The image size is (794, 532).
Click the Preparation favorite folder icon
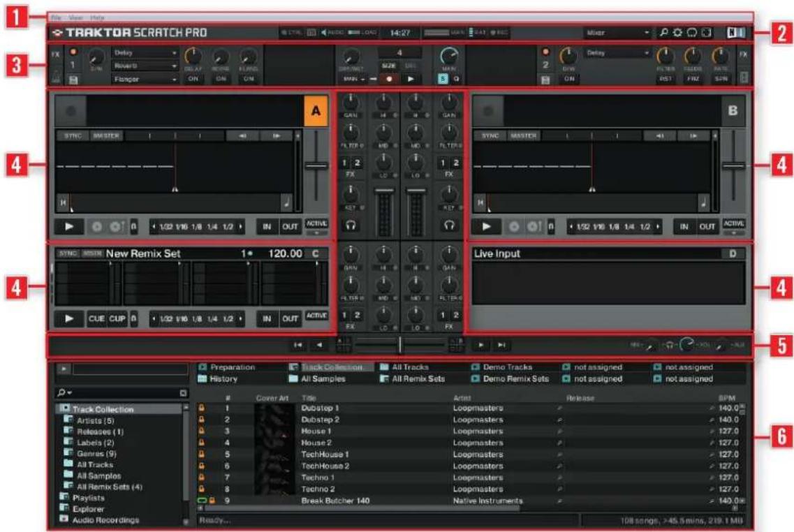203,367
